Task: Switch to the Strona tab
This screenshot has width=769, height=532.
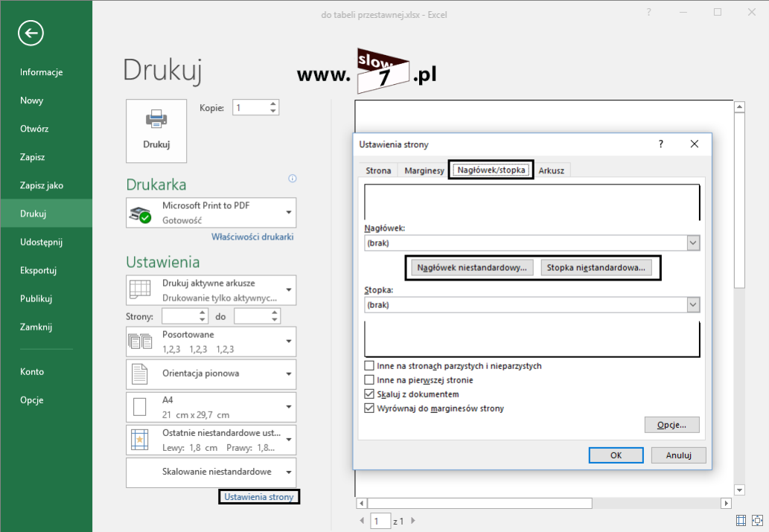Action: [378, 170]
